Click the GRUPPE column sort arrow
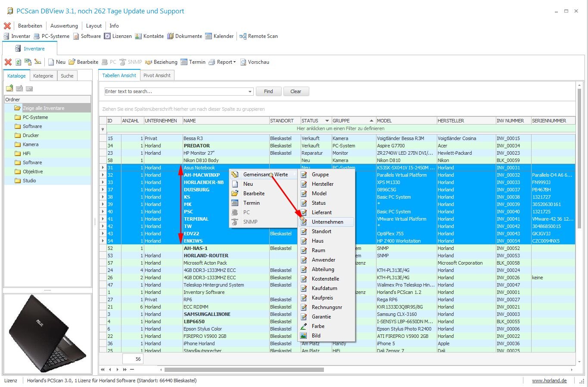Viewport: 588px width, 387px height. point(371,121)
